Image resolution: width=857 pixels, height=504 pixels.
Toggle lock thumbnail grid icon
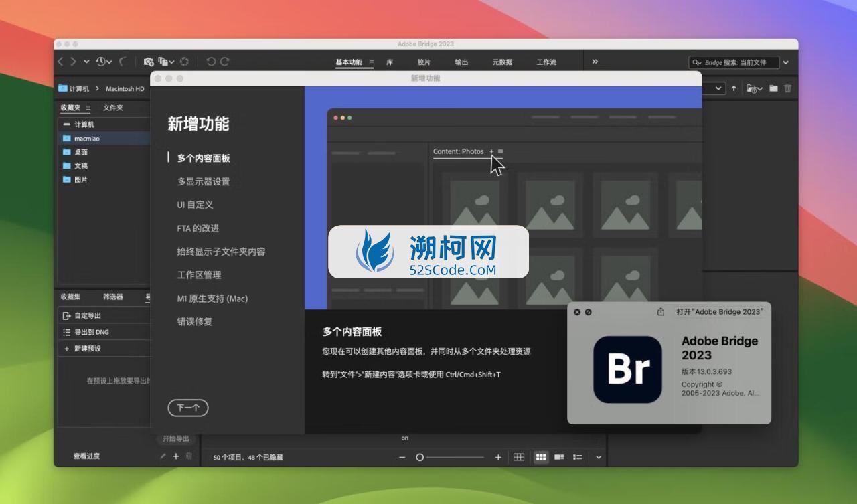[x=519, y=458]
